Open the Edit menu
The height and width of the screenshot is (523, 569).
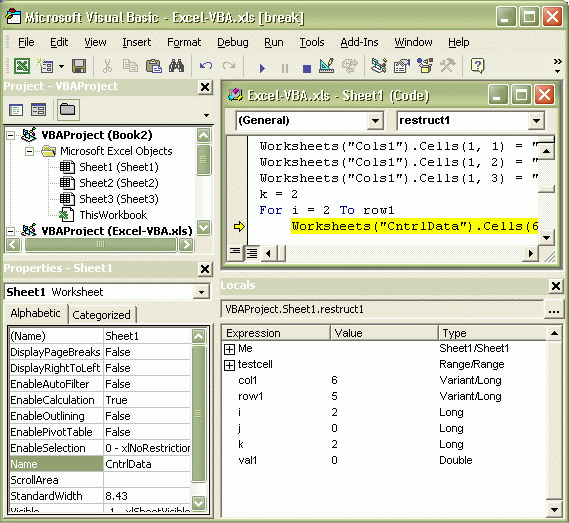tap(59, 42)
